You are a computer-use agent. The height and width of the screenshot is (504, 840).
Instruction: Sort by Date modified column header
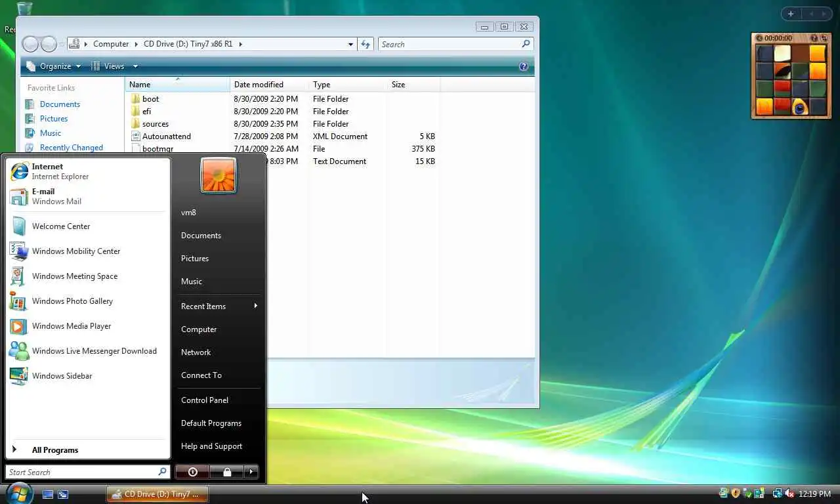point(269,85)
